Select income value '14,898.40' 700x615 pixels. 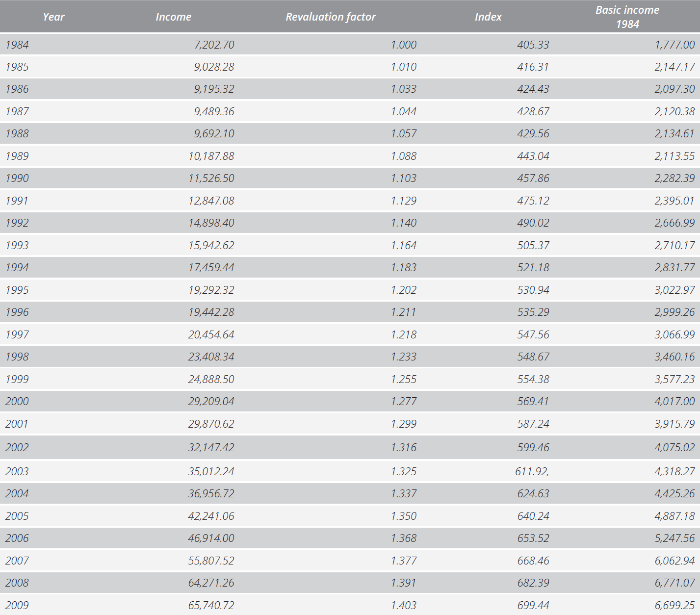[211, 223]
